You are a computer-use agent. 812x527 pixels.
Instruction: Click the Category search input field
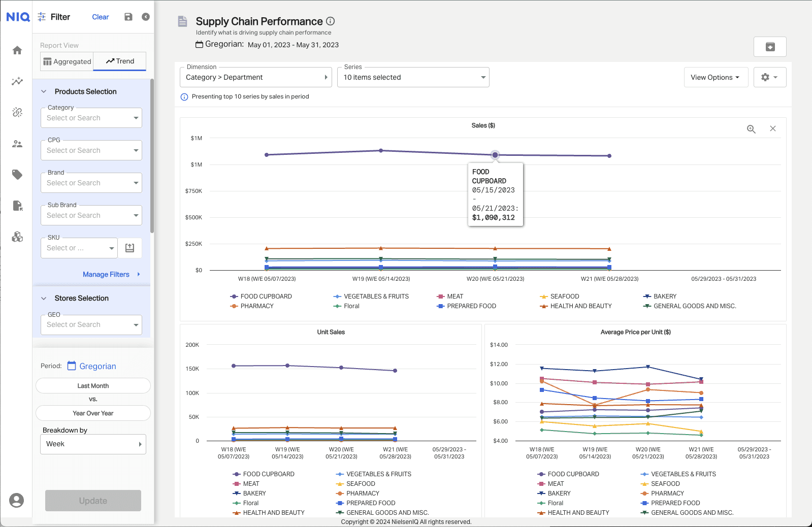point(86,118)
